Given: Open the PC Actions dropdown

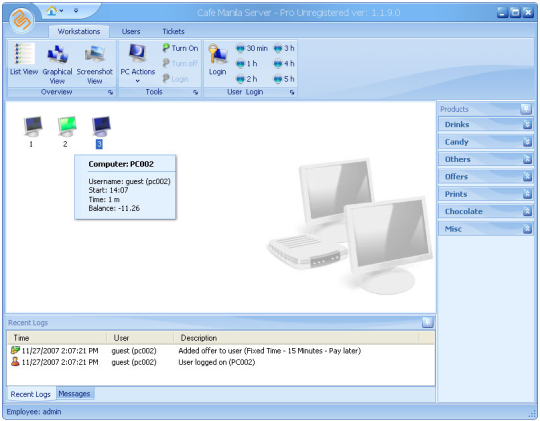Looking at the screenshot, I should [x=138, y=64].
